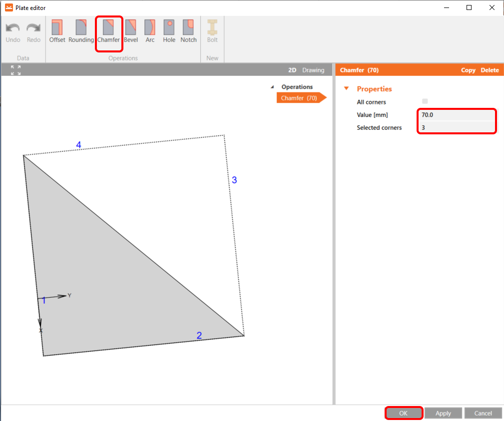
Task: Select the Notch operation tool
Action: [188, 31]
